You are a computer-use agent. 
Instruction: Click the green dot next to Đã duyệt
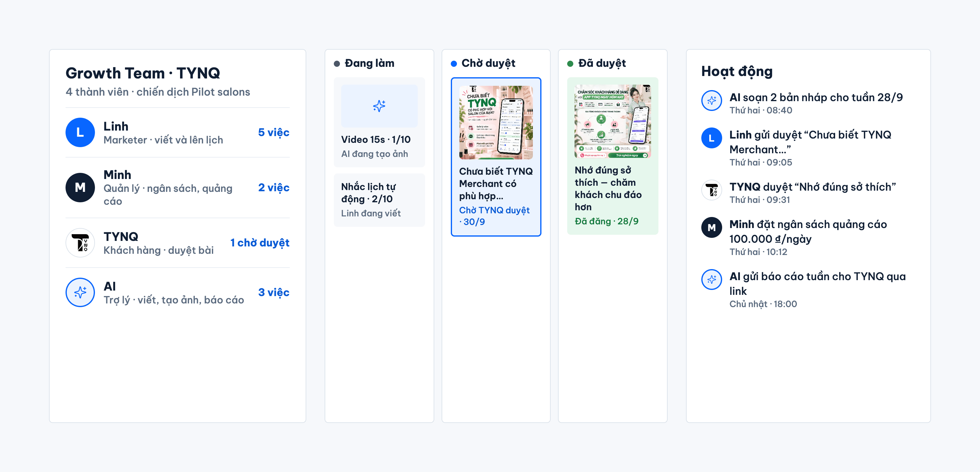click(x=570, y=63)
